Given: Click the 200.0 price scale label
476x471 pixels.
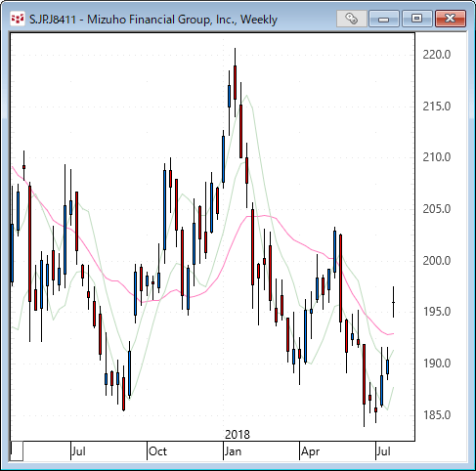Looking at the screenshot, I should coord(437,261).
